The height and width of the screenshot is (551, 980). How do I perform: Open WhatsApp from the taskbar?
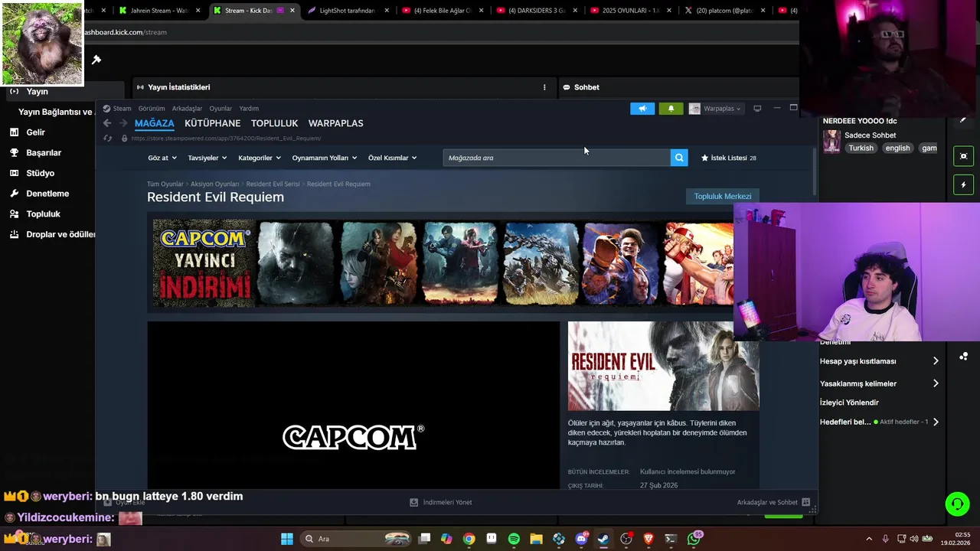pyautogui.click(x=694, y=539)
